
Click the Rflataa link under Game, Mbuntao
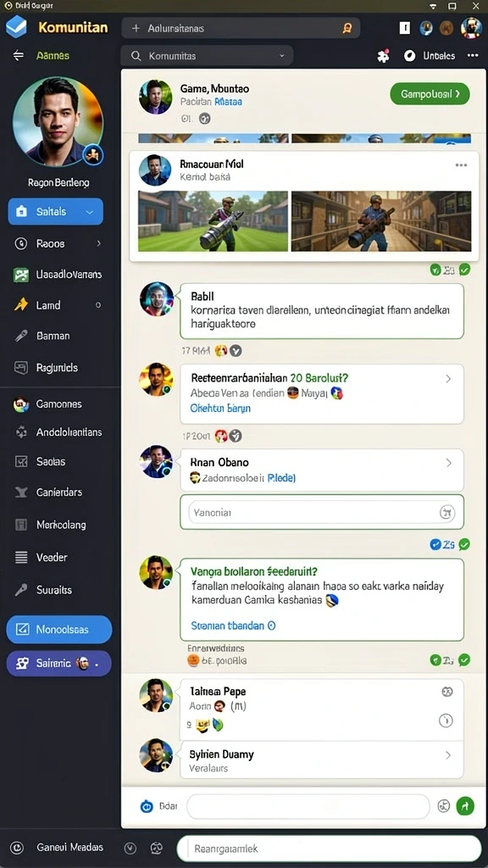(x=228, y=102)
